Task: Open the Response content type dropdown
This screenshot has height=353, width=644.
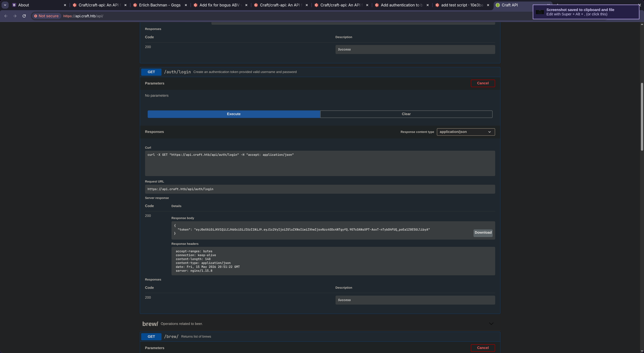Action: 466,132
